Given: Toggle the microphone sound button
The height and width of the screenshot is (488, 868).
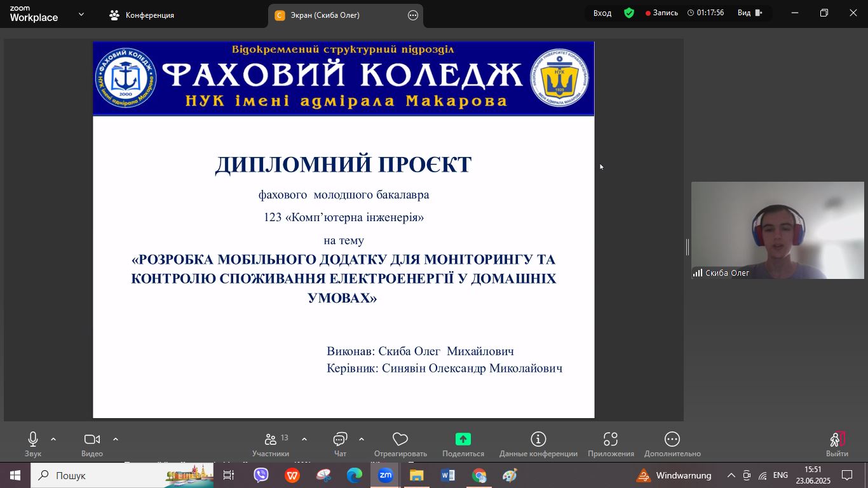Looking at the screenshot, I should [33, 439].
